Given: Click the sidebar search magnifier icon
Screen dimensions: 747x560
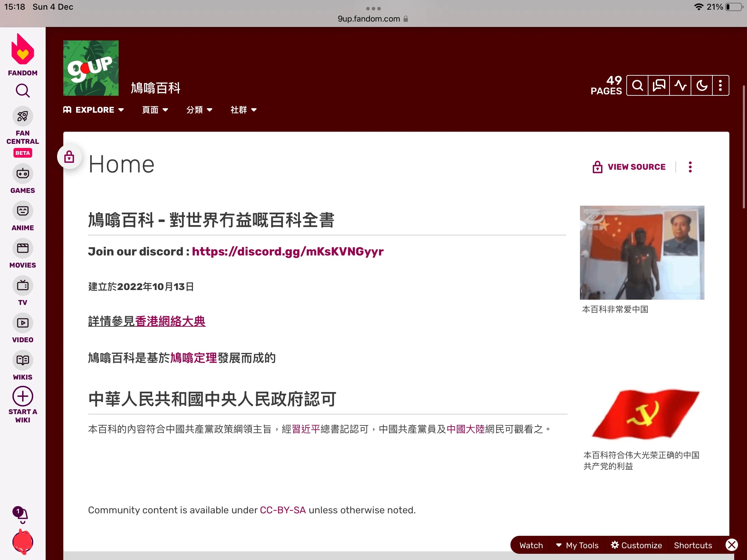Looking at the screenshot, I should point(23,91).
